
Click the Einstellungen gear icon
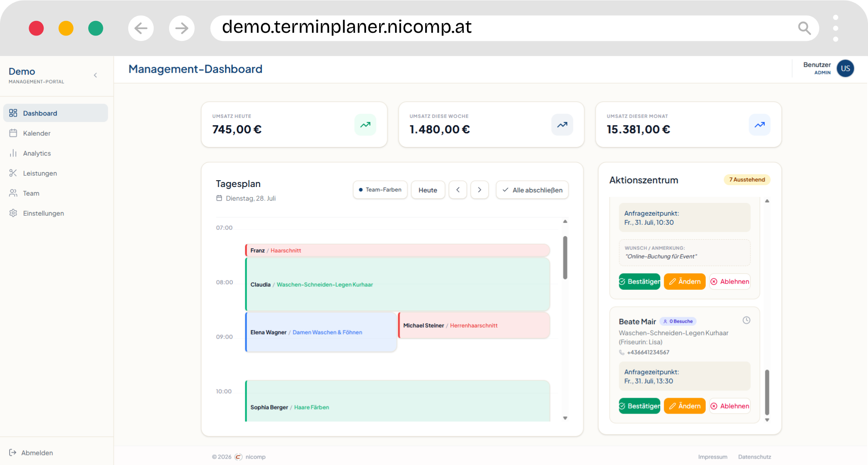[13, 213]
